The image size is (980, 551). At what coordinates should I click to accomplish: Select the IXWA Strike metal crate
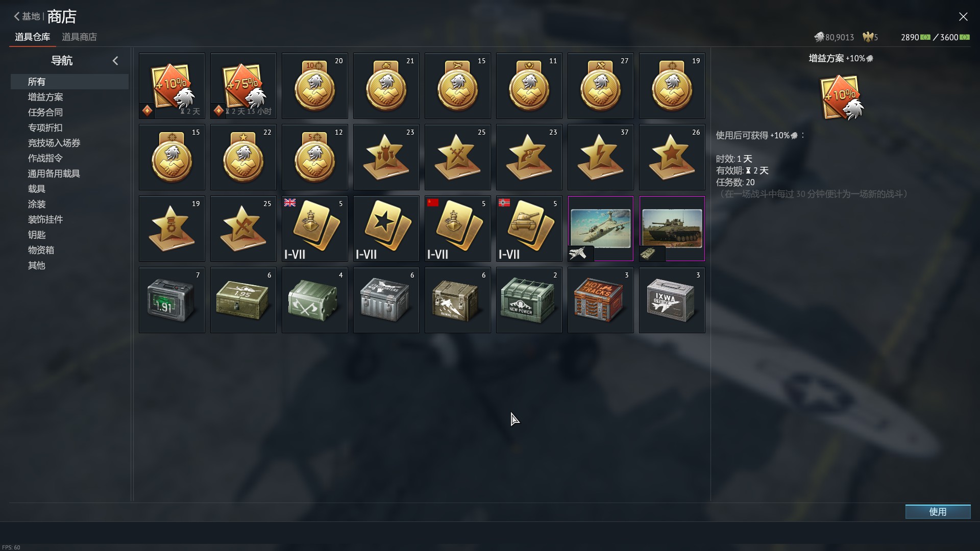point(672,300)
